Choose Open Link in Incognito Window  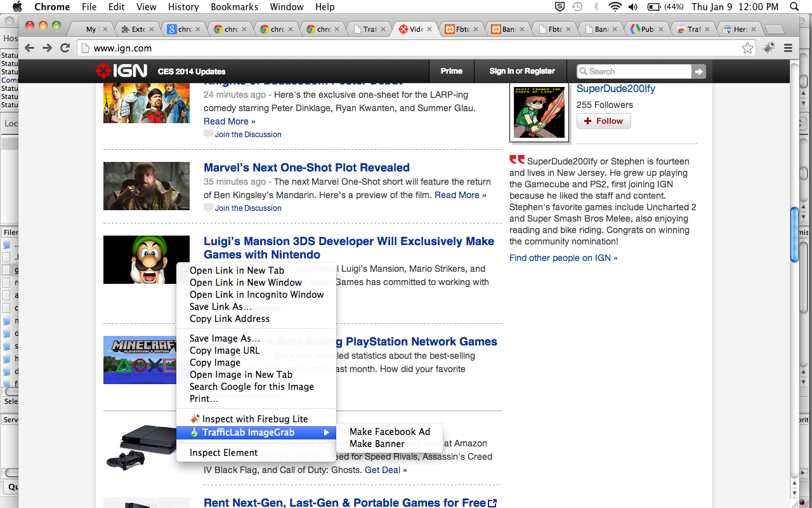(256, 295)
